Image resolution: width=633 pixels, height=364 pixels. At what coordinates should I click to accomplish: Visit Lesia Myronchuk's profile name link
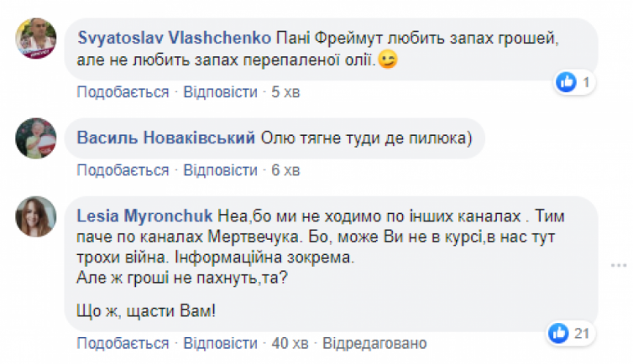click(144, 213)
